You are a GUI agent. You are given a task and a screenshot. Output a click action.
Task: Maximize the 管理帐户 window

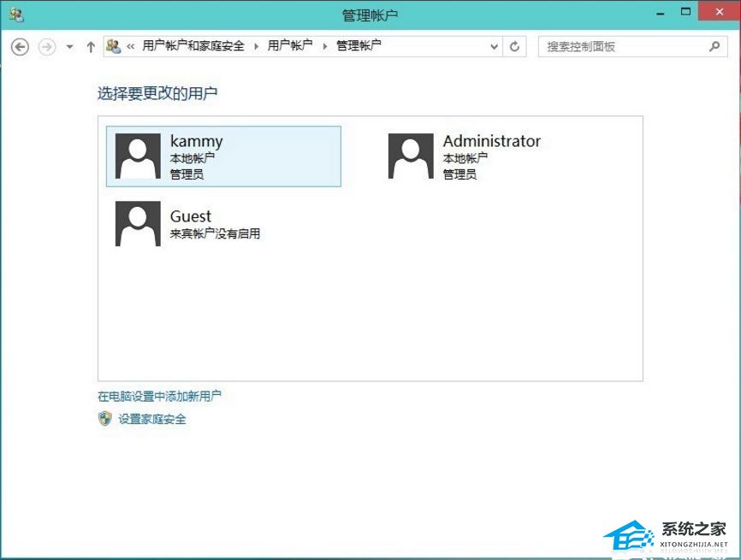point(685,12)
